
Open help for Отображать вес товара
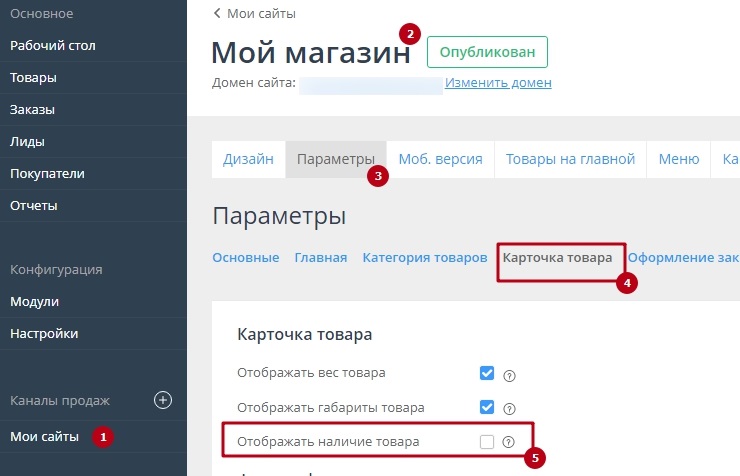pos(509,376)
